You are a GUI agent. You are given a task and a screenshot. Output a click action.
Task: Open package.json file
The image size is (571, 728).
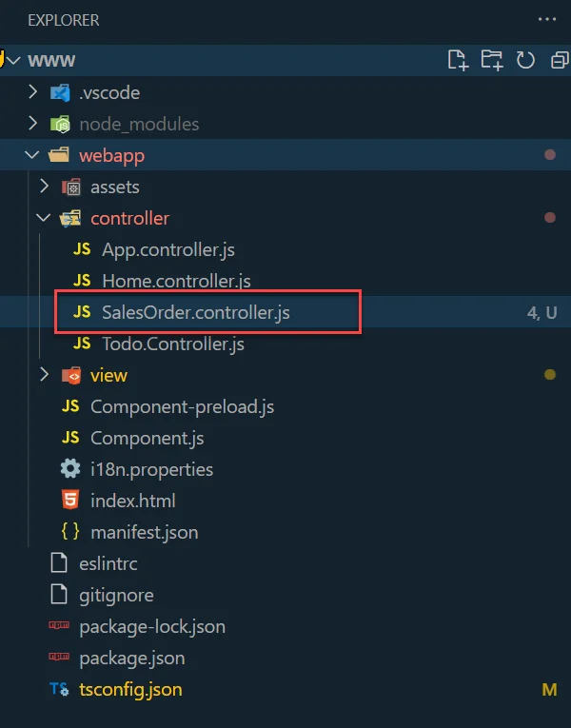coord(131,658)
